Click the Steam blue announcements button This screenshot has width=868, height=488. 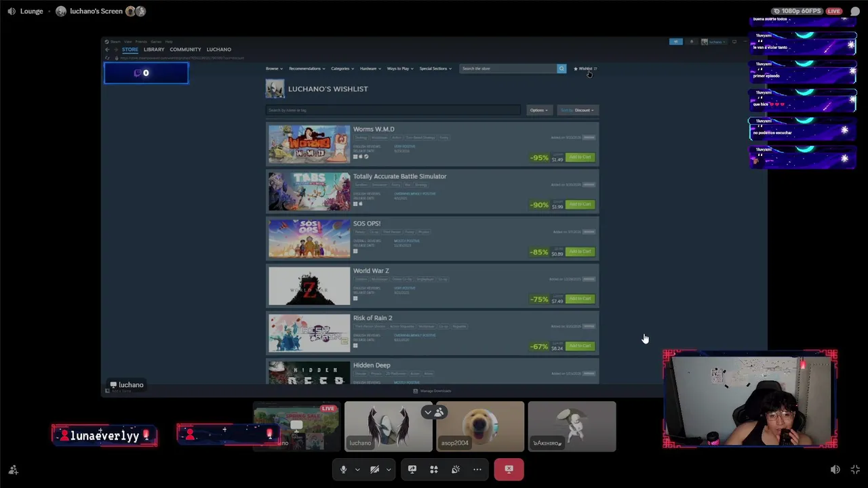(675, 41)
